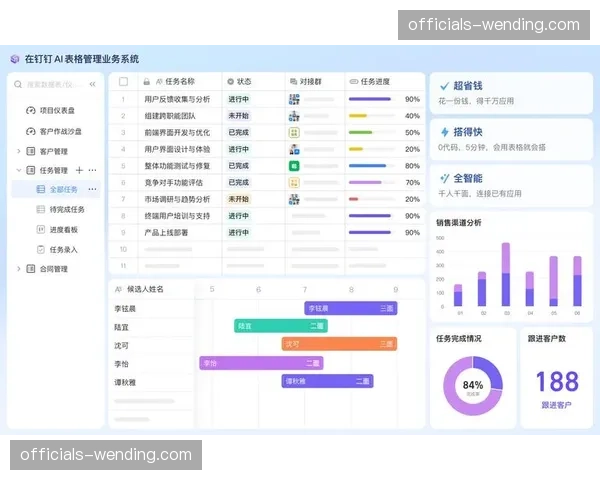Click progress bar of 组建跨职能团队 row

click(370, 116)
